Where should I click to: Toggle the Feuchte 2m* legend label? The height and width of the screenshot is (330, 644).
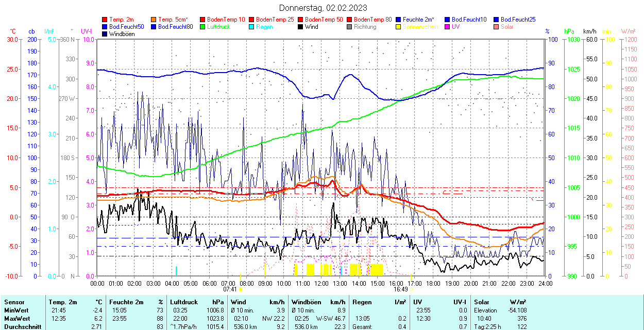click(419, 20)
